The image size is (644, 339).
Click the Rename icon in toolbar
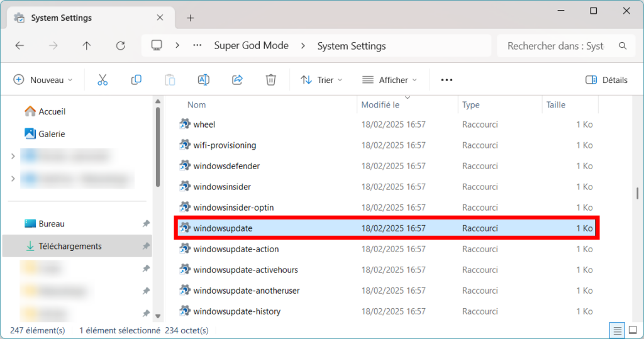[203, 80]
